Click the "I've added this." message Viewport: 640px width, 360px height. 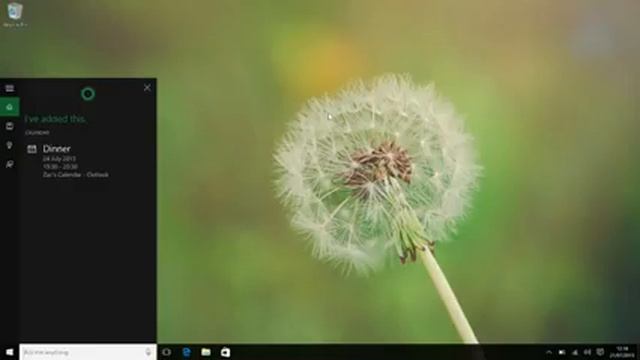(55, 119)
